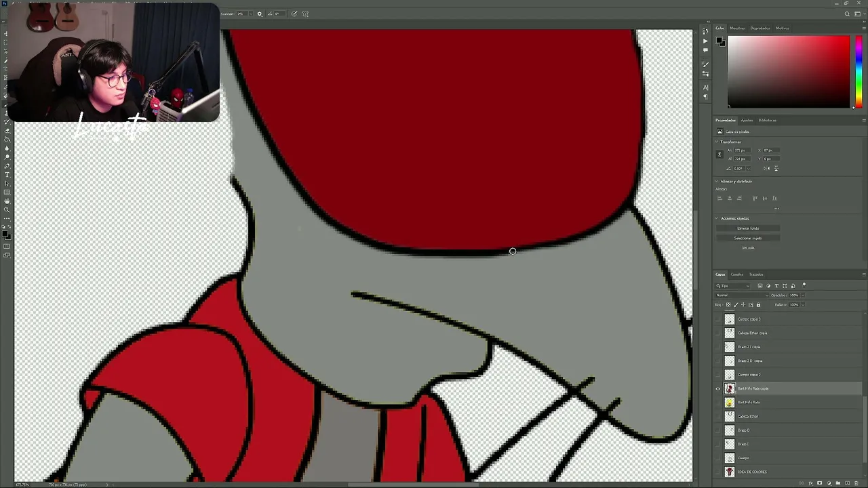This screenshot has width=868, height=488.
Task: Select the Zoom tool in toolbar
Action: pos(7,209)
